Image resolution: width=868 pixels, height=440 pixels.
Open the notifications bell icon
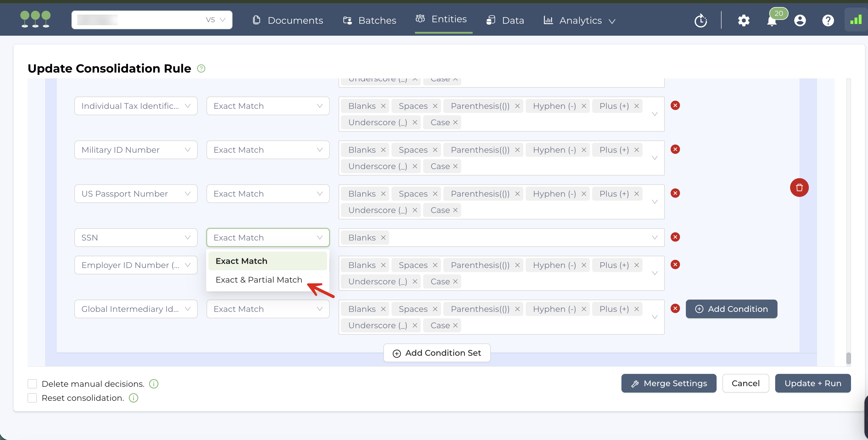[x=772, y=21]
